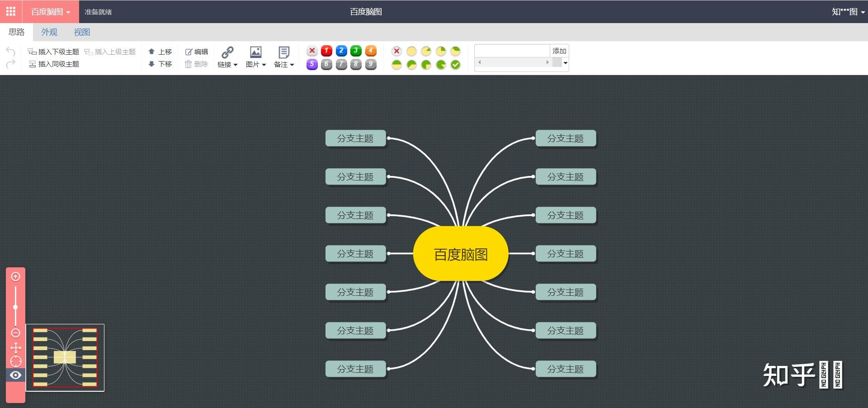The width and height of the screenshot is (868, 408).
Task: Focus the tag text input field
Action: 512,51
